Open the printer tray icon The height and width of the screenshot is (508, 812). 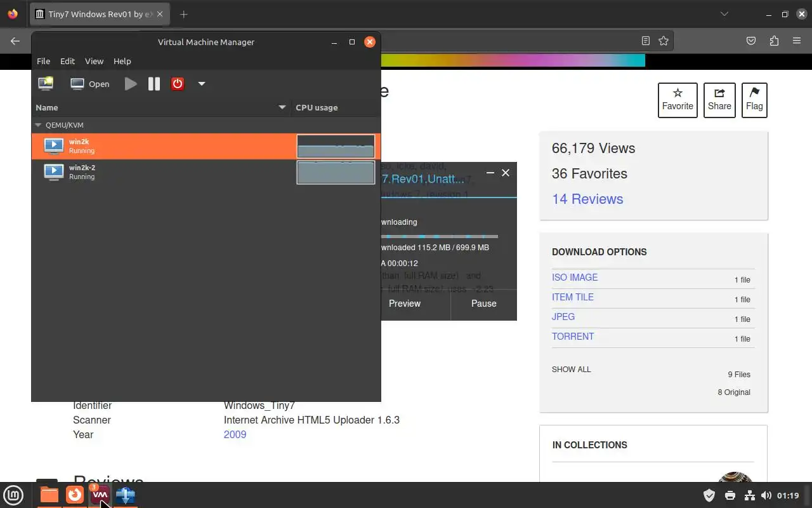(x=730, y=495)
